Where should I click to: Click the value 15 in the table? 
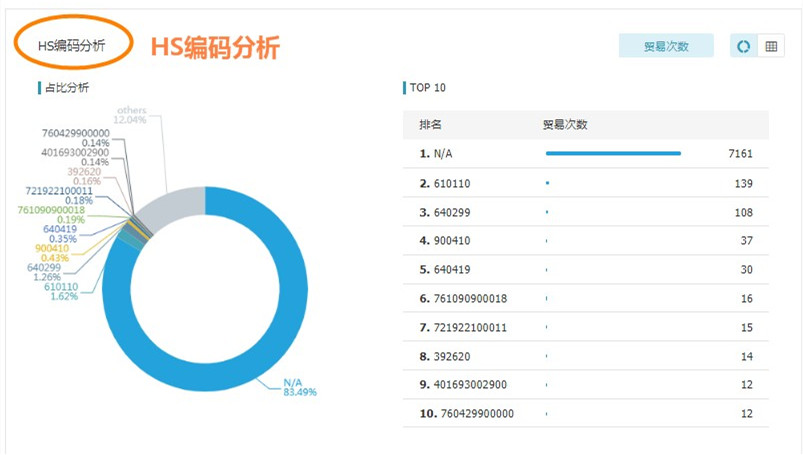747,327
